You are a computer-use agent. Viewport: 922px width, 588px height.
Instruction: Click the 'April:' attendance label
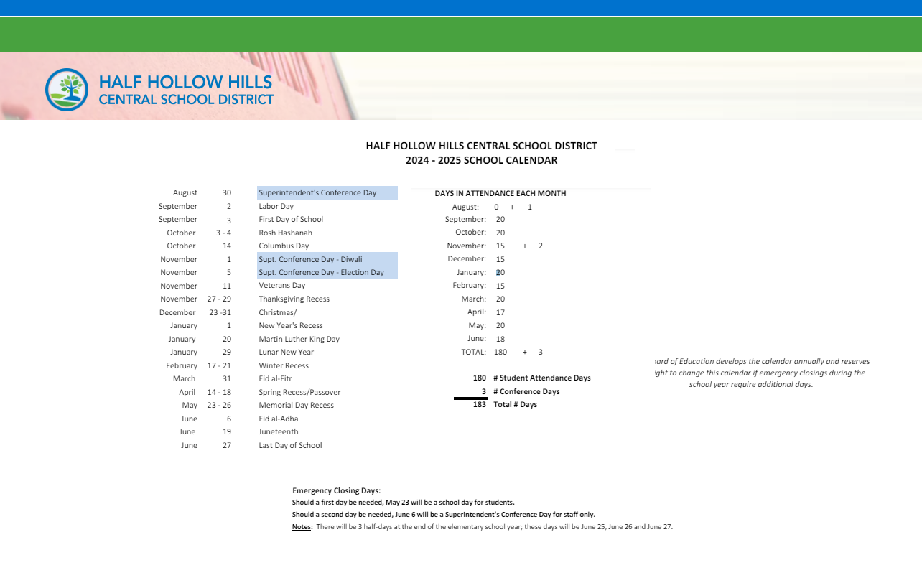click(477, 312)
